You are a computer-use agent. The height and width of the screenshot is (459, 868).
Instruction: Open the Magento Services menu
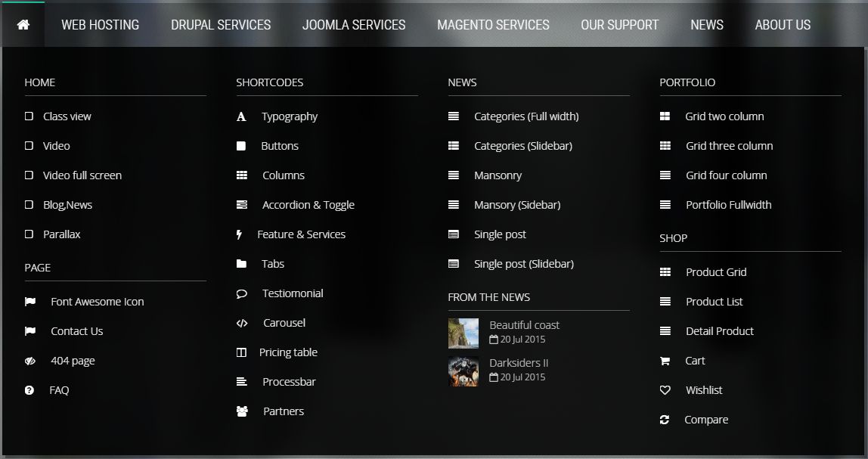point(493,25)
